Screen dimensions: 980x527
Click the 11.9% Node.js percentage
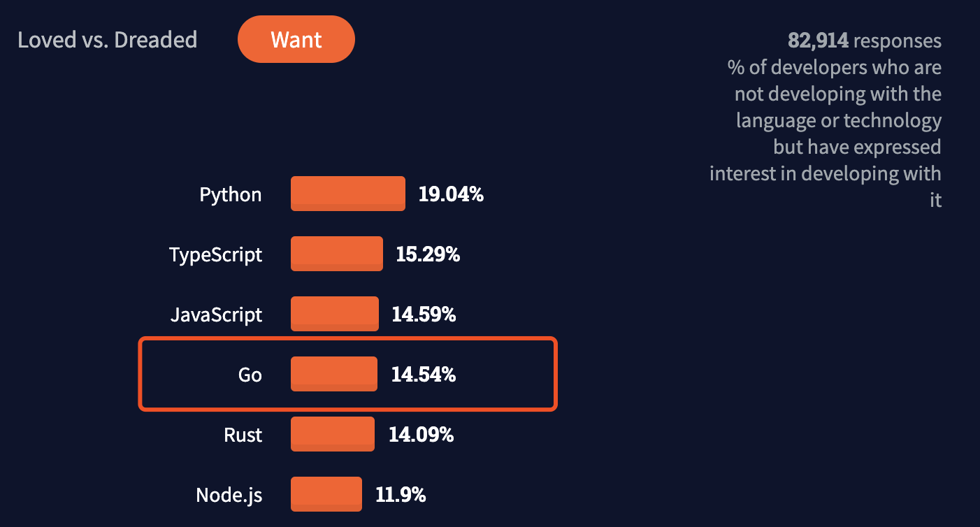click(x=401, y=496)
